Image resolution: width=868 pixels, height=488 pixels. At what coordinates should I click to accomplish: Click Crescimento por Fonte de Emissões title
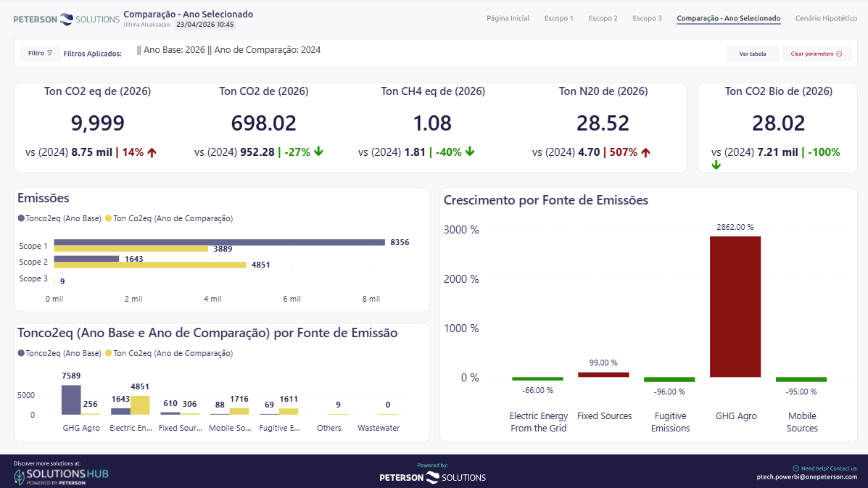[x=546, y=200]
